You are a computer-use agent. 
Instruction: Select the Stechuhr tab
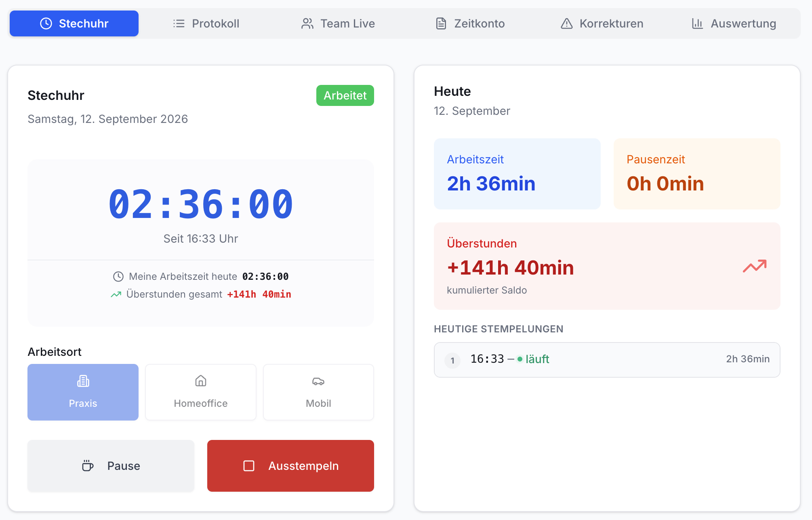[74, 23]
